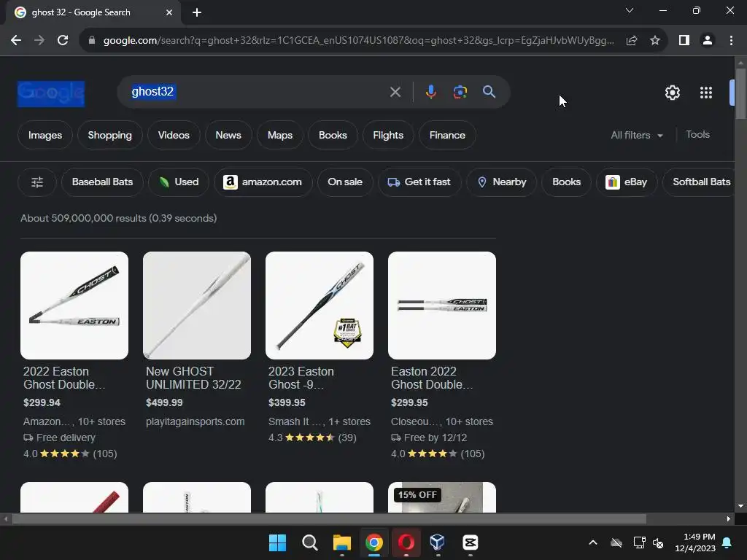
Task: Open Windows Start menu
Action: [277, 542]
